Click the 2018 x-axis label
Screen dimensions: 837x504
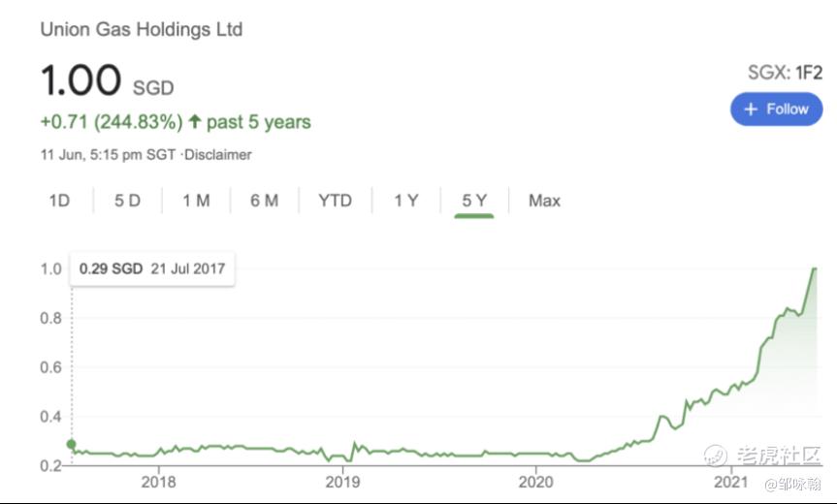(158, 482)
